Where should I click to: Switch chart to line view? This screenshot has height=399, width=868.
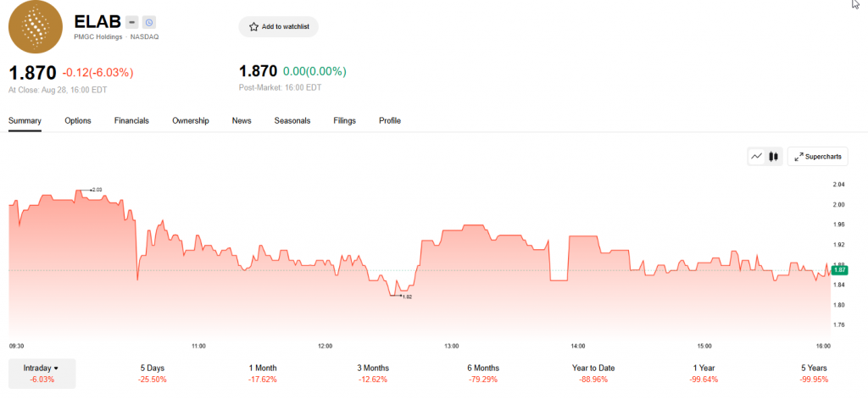click(756, 157)
